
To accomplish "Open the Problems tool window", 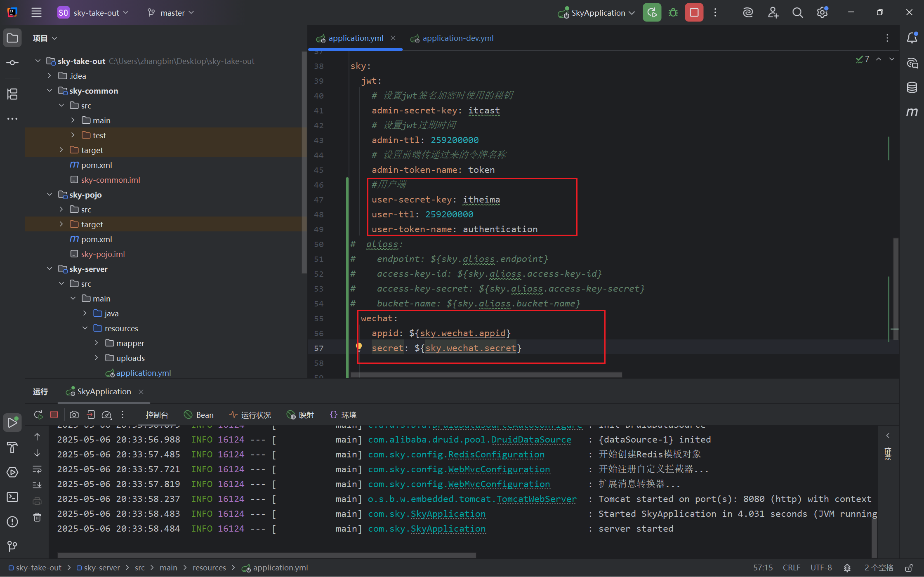I will [12, 522].
